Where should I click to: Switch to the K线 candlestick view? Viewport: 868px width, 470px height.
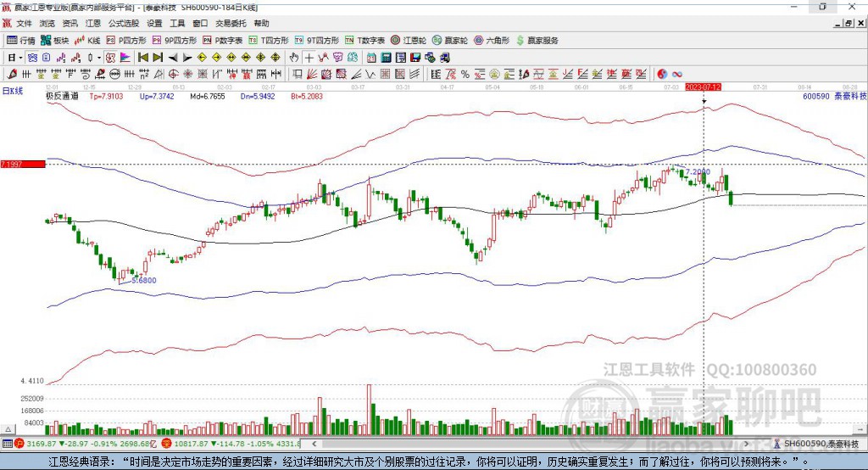87,41
